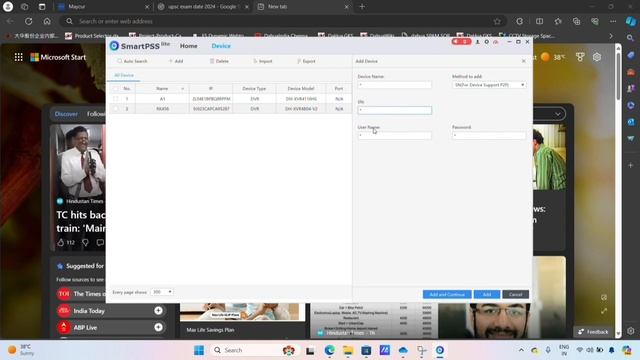This screenshot has height=360, width=640.
Task: Select the Discover feed tab
Action: [x=66, y=114]
